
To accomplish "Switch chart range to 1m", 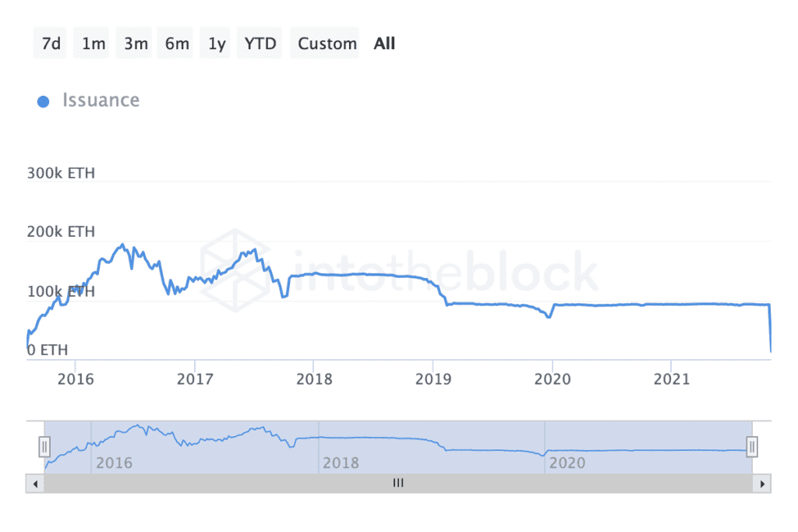I will coord(94,44).
